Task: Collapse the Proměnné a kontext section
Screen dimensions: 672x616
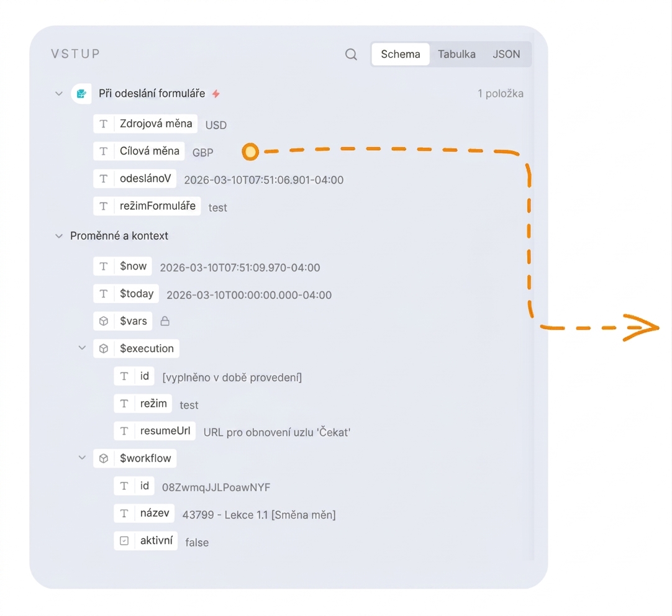Action: 59,235
